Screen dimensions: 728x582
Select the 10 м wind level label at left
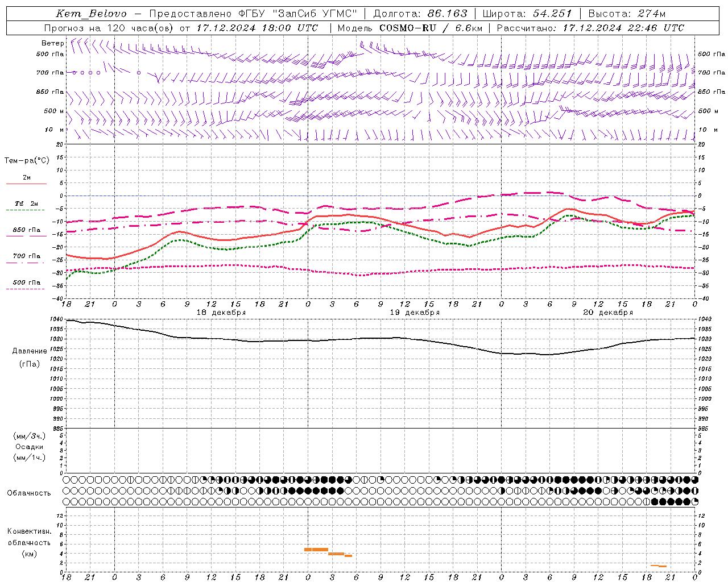(54, 130)
